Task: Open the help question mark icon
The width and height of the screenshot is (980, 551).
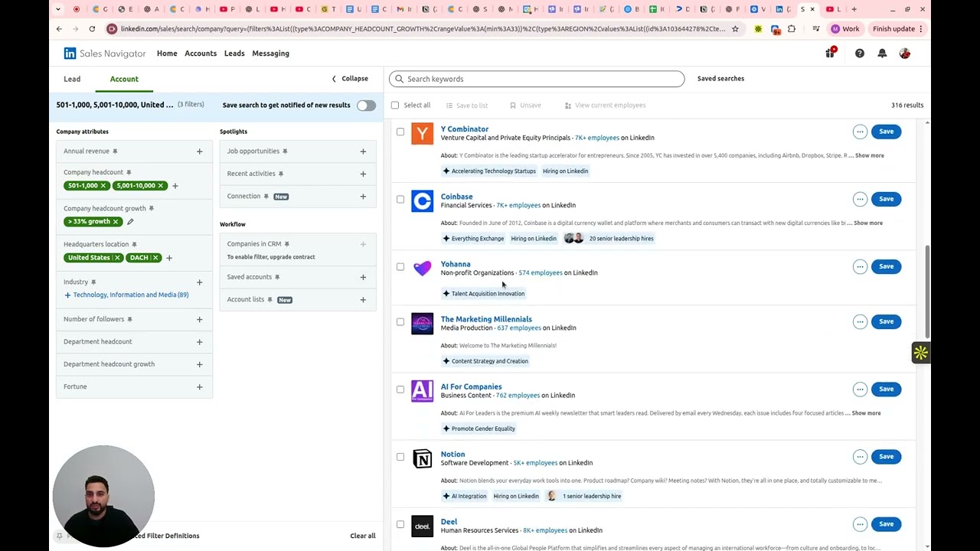Action: (860, 54)
